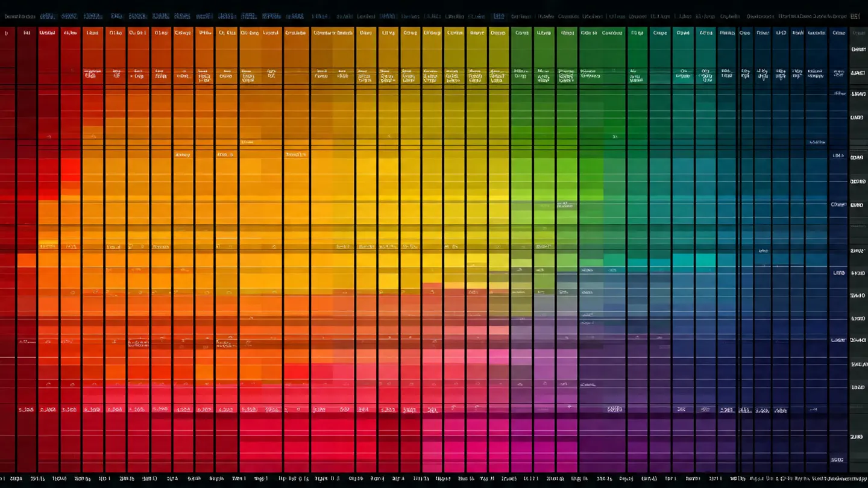868x488 pixels.
Task: Click the navy blue column header beside the gray column
Action: (x=838, y=33)
